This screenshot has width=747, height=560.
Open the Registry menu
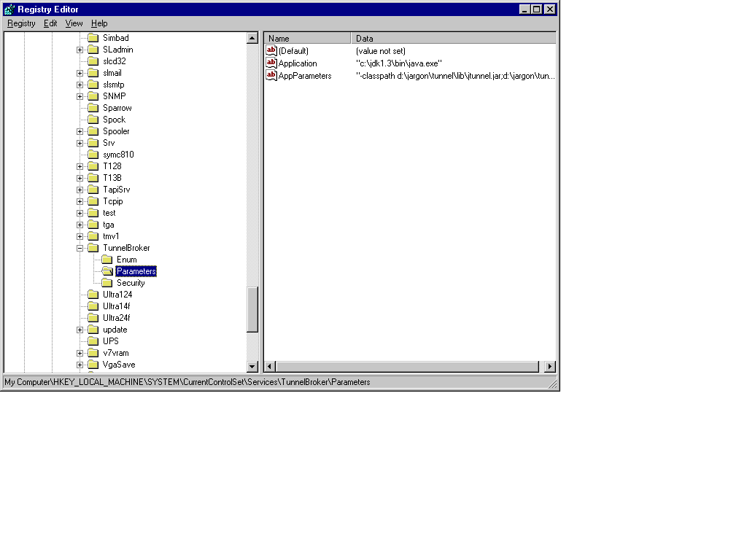click(21, 23)
